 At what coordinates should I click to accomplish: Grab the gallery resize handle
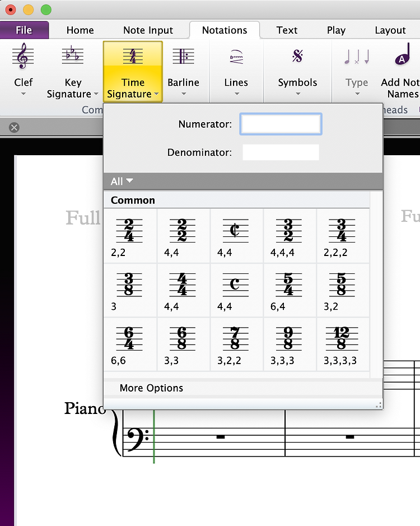tap(379, 405)
